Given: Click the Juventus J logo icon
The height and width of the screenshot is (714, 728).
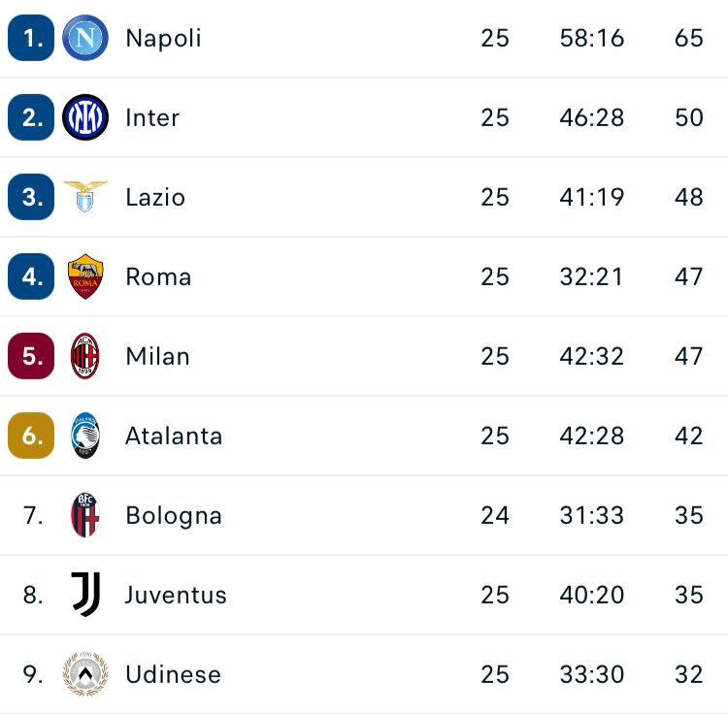Looking at the screenshot, I should pyautogui.click(x=85, y=595).
